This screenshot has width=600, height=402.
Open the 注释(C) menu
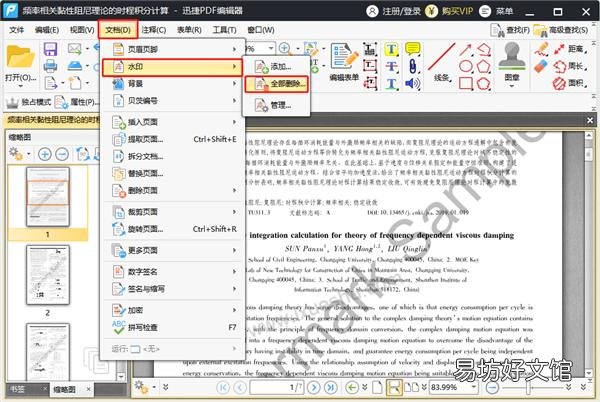(x=154, y=30)
